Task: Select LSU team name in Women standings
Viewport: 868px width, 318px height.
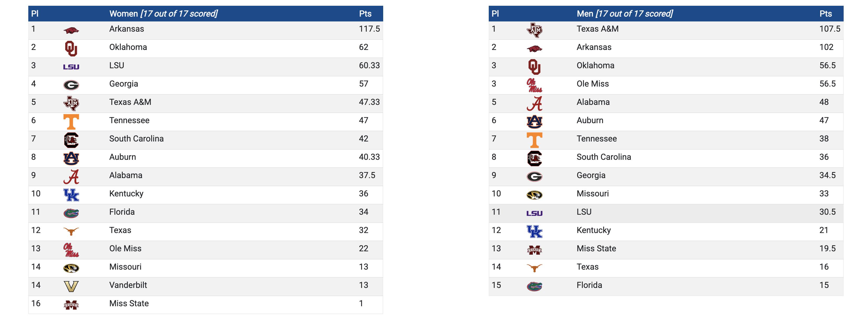Action: tap(117, 65)
